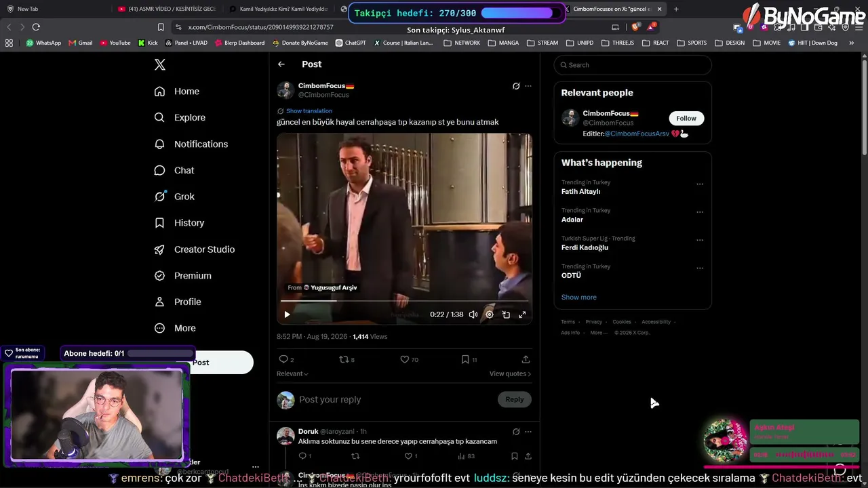Open Grok in the X sidebar
The width and height of the screenshot is (868, 488).
(x=174, y=197)
